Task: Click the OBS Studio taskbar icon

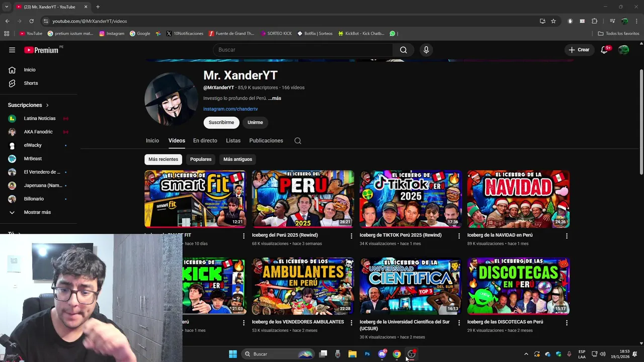Action: pos(412,354)
